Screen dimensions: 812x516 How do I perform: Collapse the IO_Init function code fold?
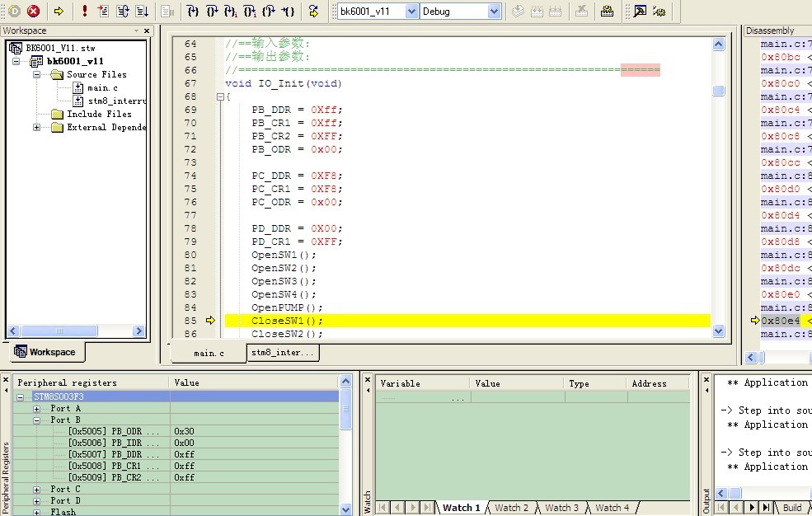pyautogui.click(x=220, y=96)
